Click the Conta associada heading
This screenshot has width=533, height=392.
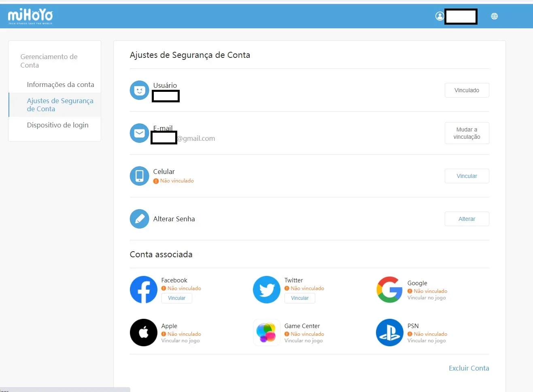coord(161,254)
